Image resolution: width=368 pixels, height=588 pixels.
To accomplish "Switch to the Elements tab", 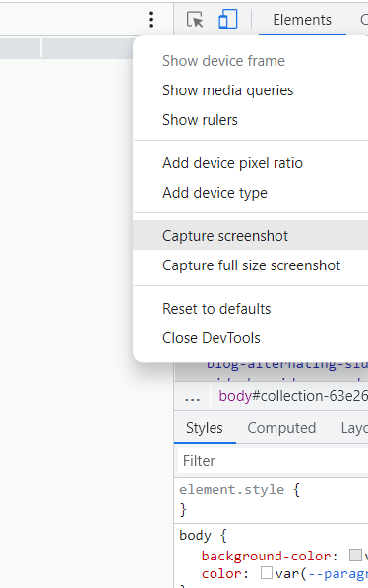I will 302,20.
